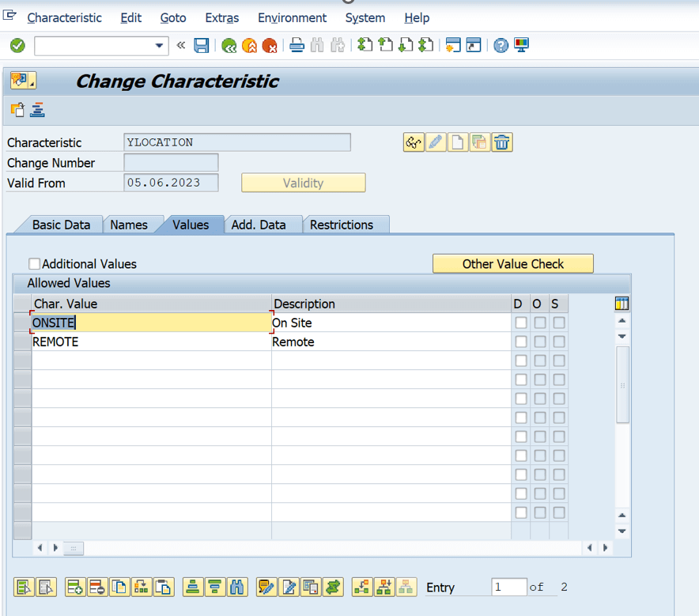Click the REMOTE char value cell
Screen dimensions: 699x616
click(x=151, y=342)
